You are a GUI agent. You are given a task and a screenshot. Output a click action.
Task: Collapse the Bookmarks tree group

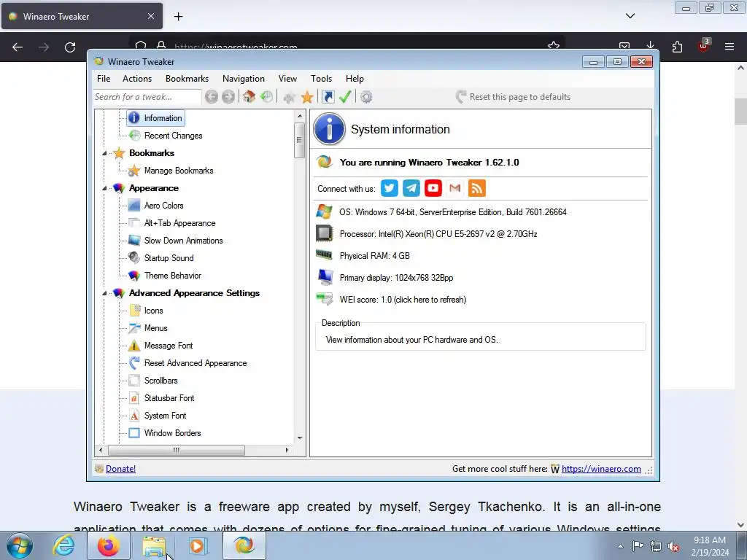pyautogui.click(x=104, y=153)
